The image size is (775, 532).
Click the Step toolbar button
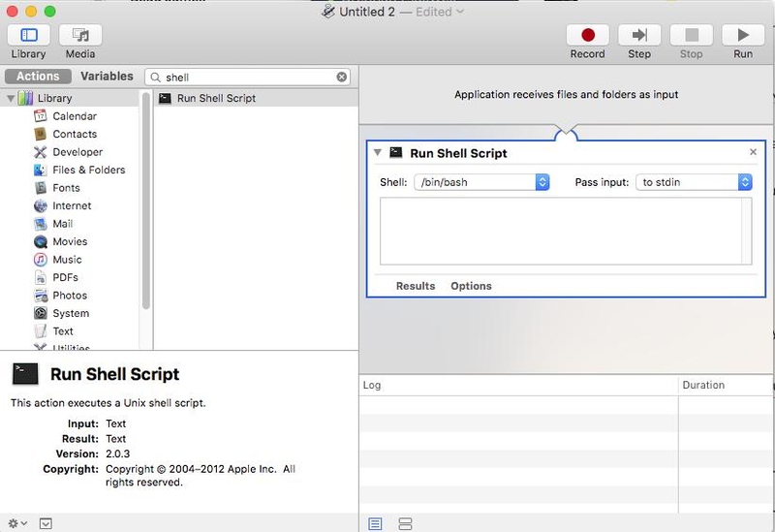[x=639, y=35]
